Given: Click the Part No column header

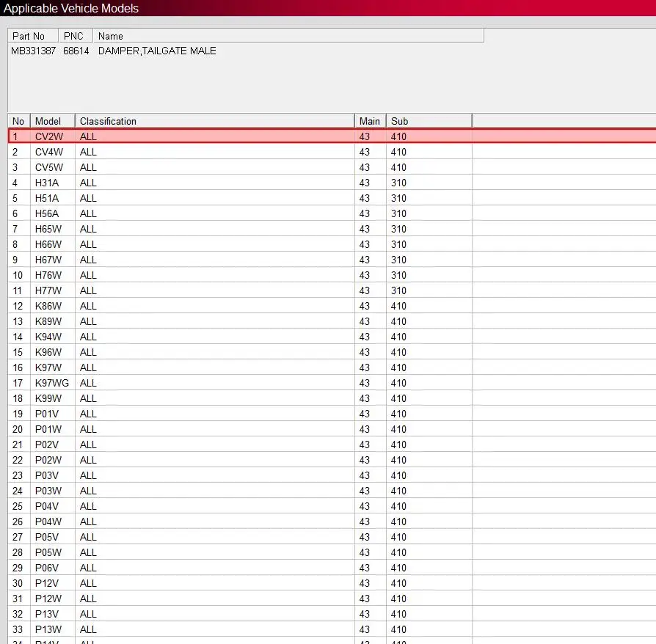Looking at the screenshot, I should click(x=33, y=36).
